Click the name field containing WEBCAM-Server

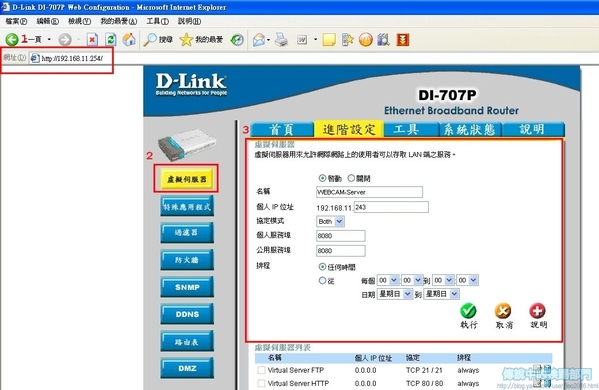tap(369, 192)
